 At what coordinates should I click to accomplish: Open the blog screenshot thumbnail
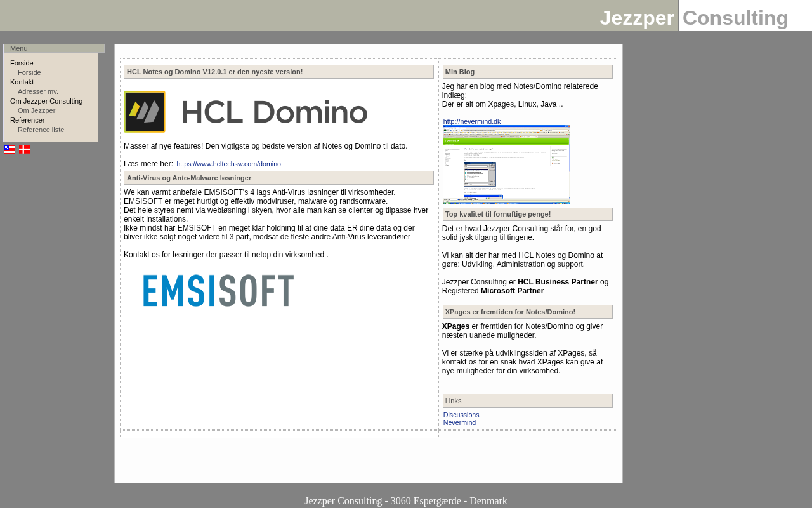(507, 165)
